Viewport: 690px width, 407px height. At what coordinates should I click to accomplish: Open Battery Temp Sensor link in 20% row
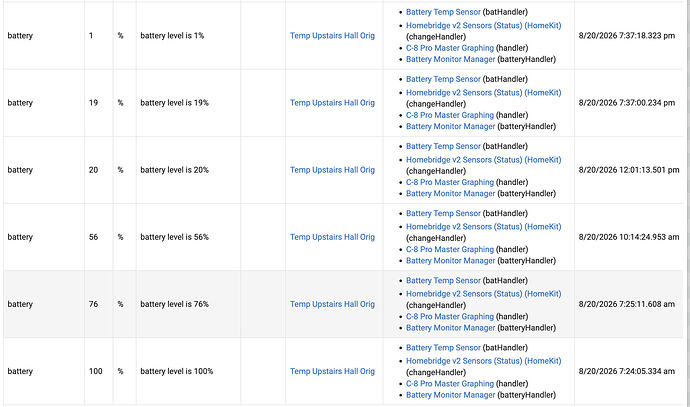pyautogui.click(x=443, y=146)
